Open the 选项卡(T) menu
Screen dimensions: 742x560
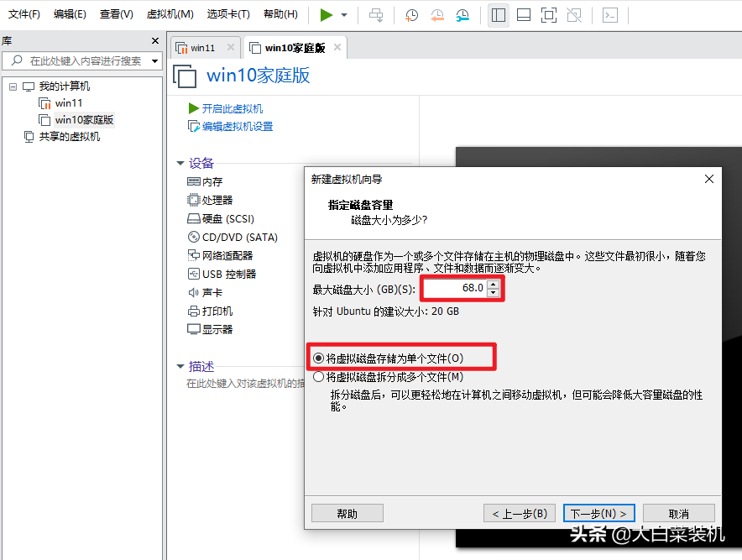pos(228,14)
